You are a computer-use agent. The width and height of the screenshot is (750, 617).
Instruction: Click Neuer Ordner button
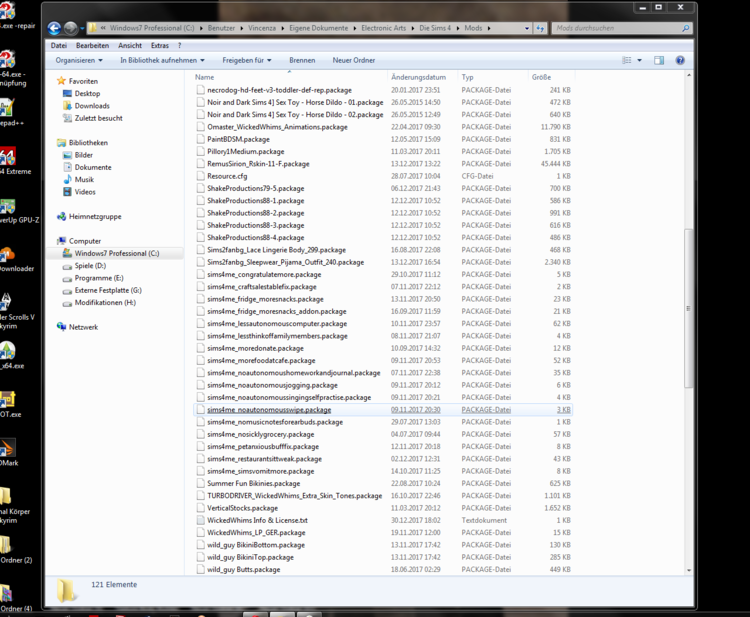point(354,60)
